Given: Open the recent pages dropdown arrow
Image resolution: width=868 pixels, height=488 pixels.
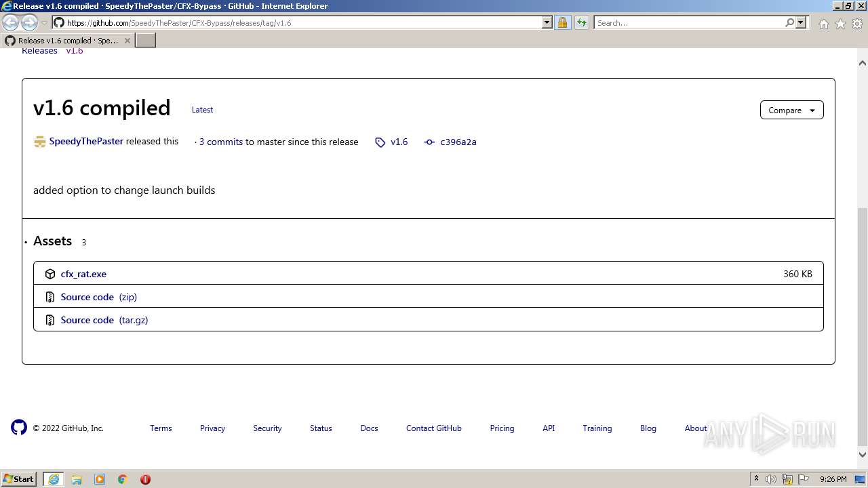Looking at the screenshot, I should click(x=44, y=22).
